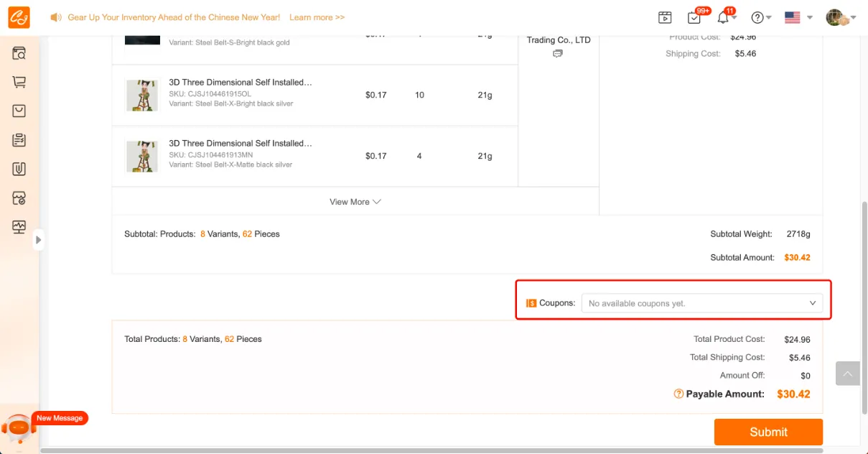868x454 pixels.
Task: Click the CJ logo in top left
Action: [19, 17]
